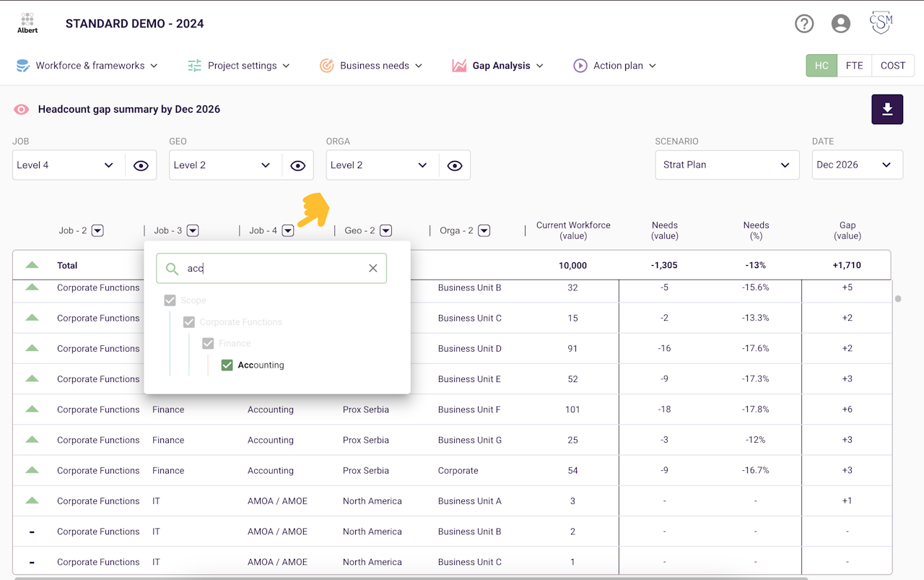The width and height of the screenshot is (924, 580).
Task: Toggle the ORGA level visibility eye
Action: (455, 165)
